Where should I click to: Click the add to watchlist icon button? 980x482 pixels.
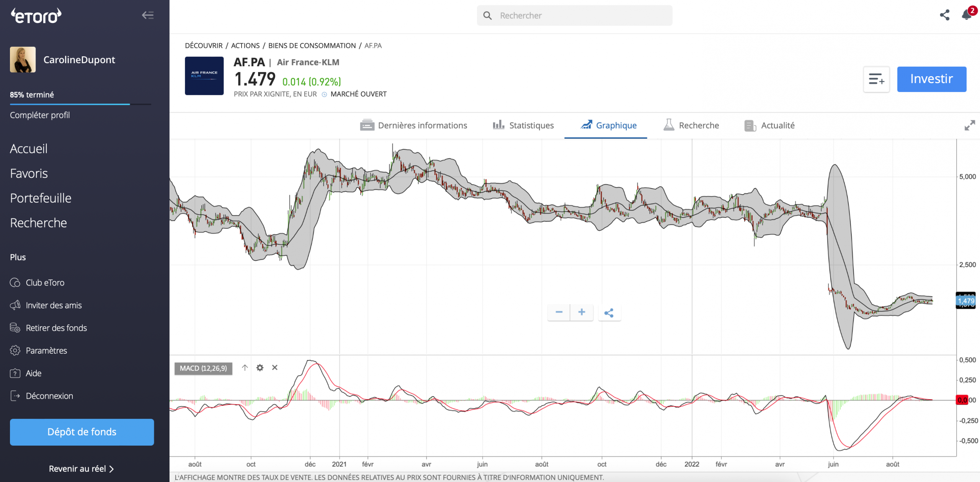pyautogui.click(x=877, y=79)
